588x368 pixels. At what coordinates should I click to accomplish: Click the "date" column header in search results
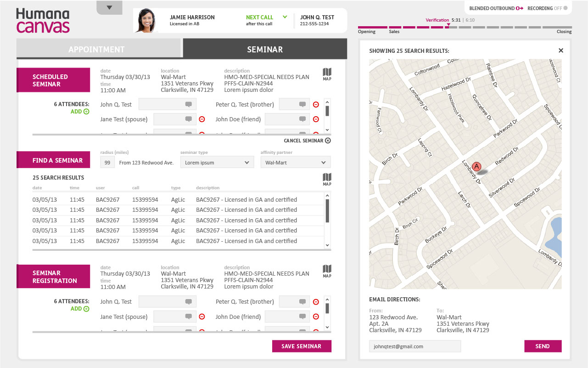click(x=37, y=188)
